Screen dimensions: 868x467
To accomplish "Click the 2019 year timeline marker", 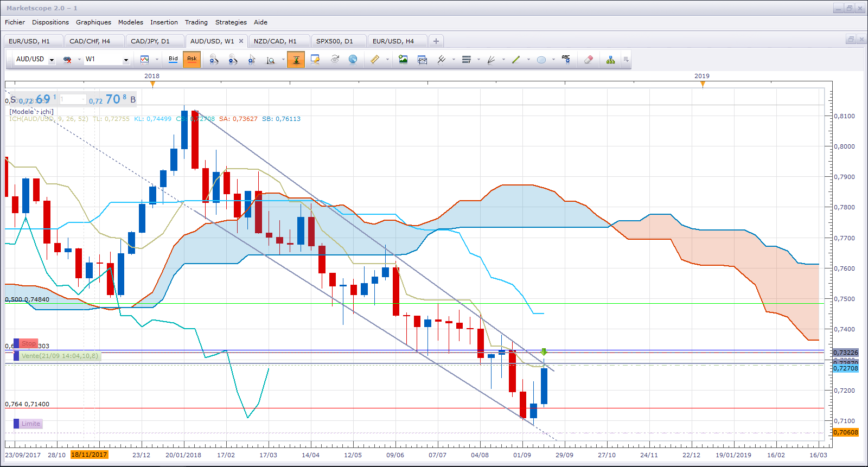I will 702,76.
